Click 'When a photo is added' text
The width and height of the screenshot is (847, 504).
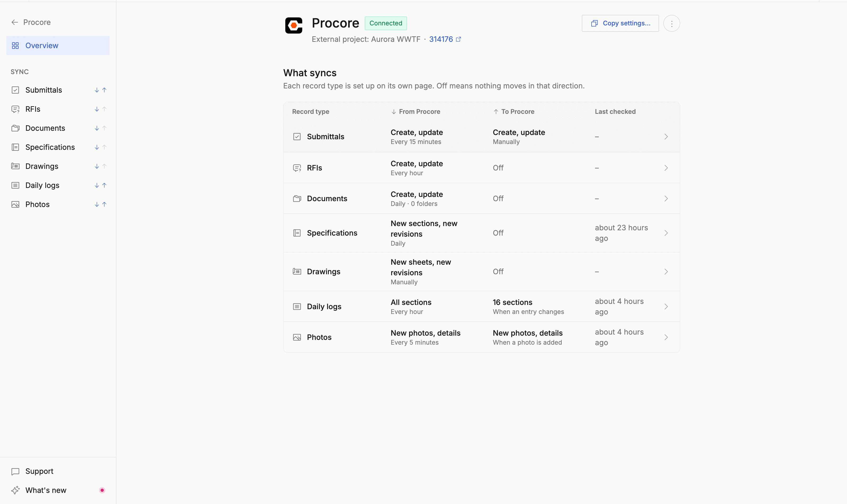tap(527, 342)
